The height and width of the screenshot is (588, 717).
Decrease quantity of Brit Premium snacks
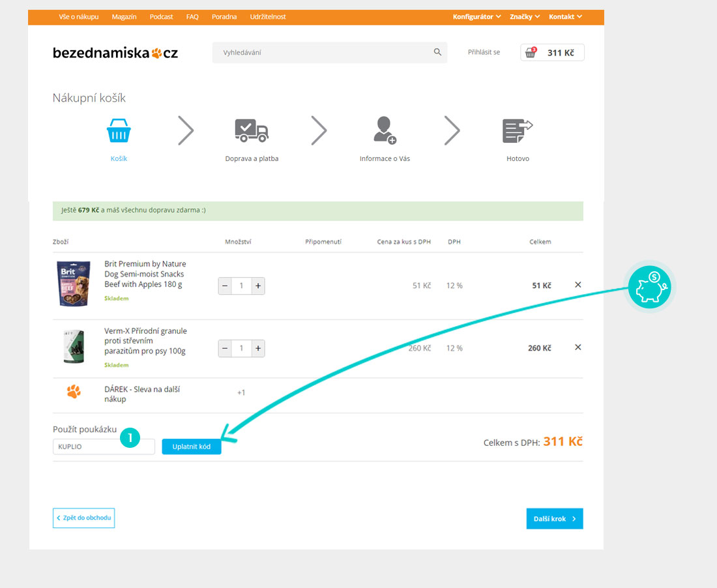[225, 286]
